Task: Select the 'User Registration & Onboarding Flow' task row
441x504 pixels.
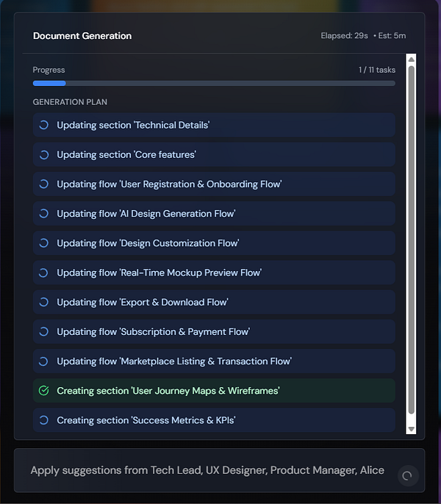Action: click(214, 184)
